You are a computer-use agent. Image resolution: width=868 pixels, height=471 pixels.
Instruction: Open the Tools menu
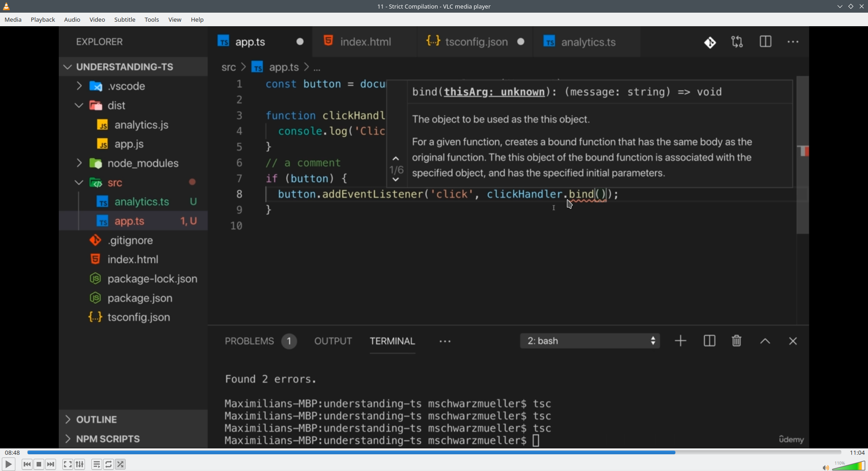(x=152, y=20)
